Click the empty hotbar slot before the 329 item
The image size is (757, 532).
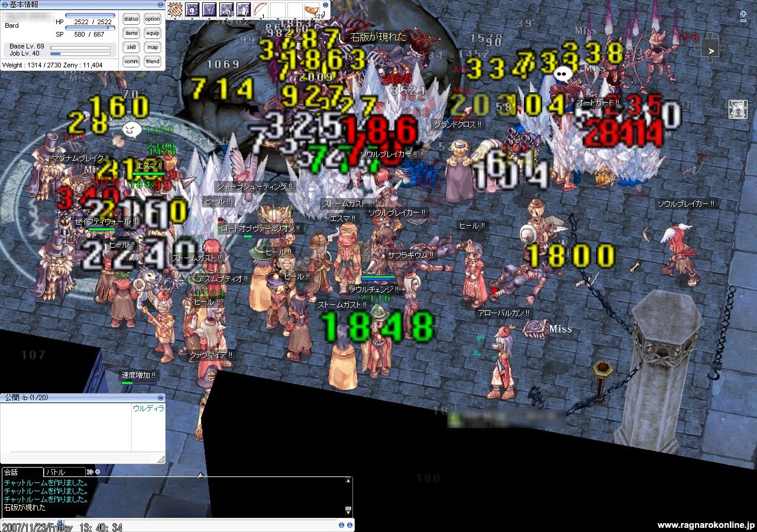pyautogui.click(x=295, y=10)
